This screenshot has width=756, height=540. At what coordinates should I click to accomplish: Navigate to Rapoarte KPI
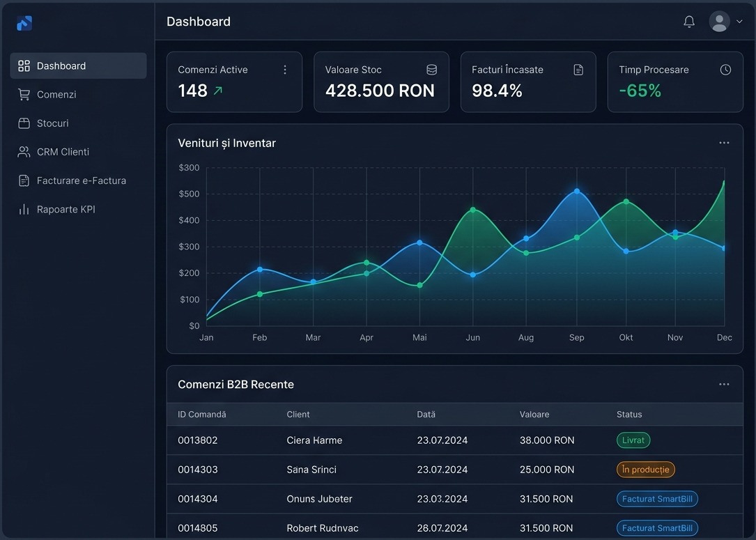[x=78, y=209]
